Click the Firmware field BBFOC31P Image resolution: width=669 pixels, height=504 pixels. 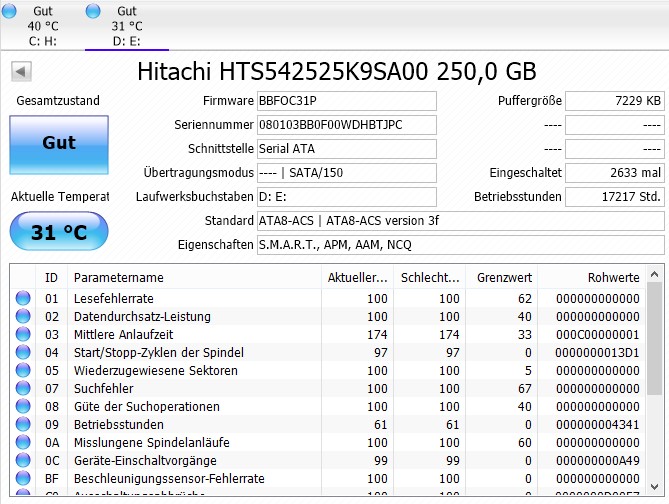click(346, 101)
